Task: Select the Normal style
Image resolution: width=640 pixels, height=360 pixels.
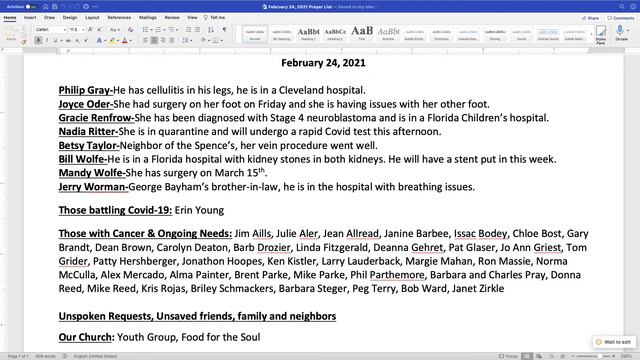Action: [x=255, y=34]
